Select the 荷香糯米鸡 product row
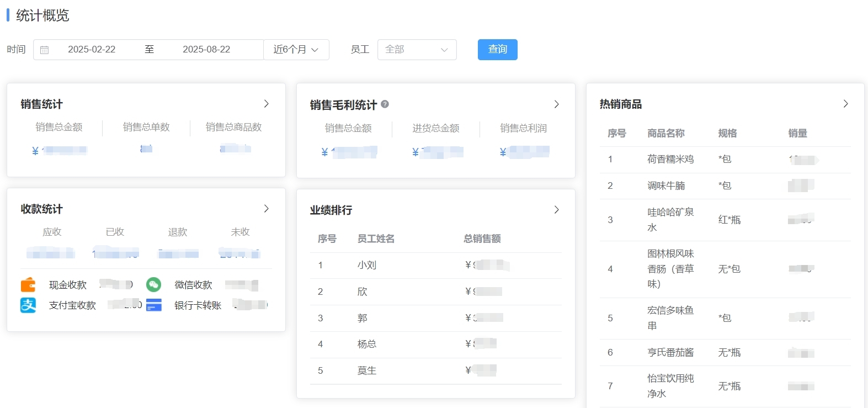 coord(670,159)
